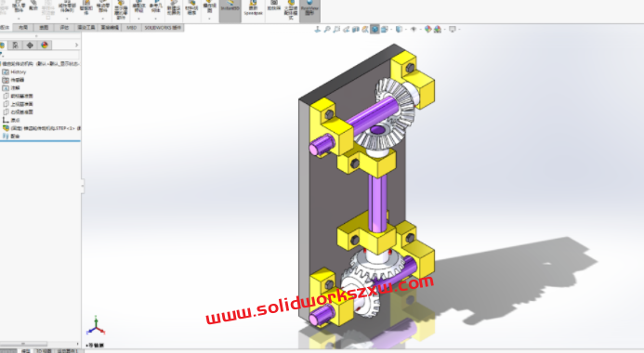Screen dimensions: 644x353
Task: Open the ConfigurationManager panel tab
Action: [30, 46]
